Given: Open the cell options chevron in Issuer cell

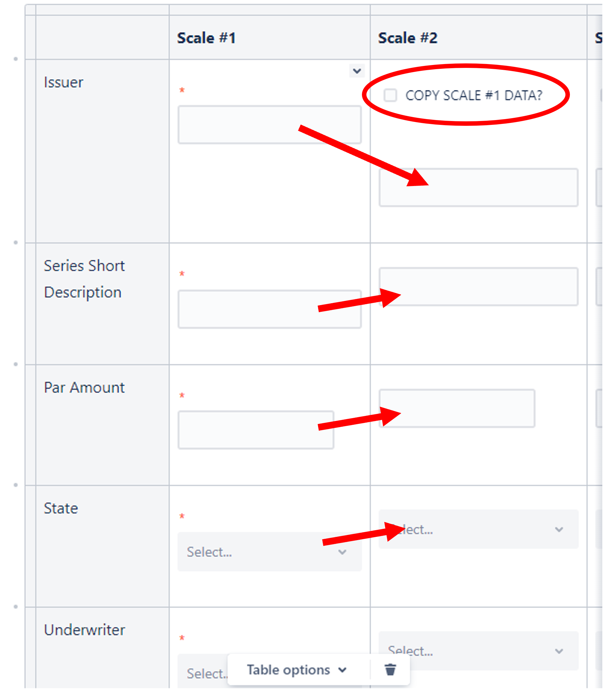Looking at the screenshot, I should click(x=357, y=71).
